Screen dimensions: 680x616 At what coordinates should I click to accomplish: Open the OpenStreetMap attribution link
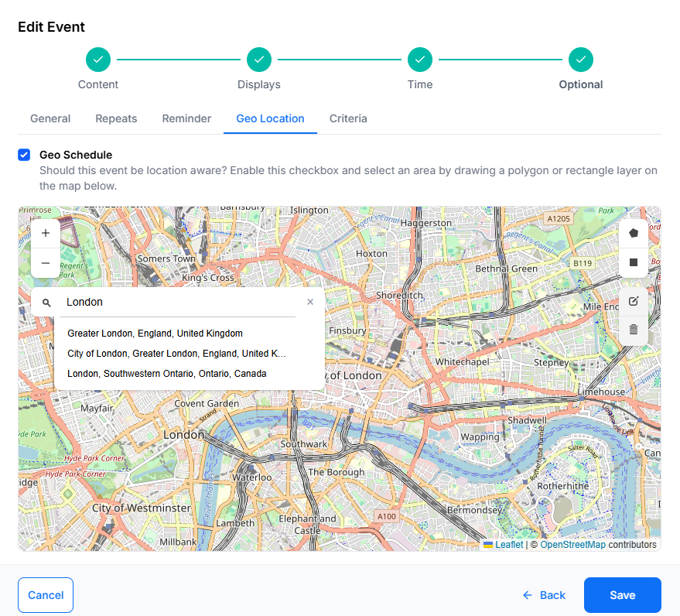572,545
